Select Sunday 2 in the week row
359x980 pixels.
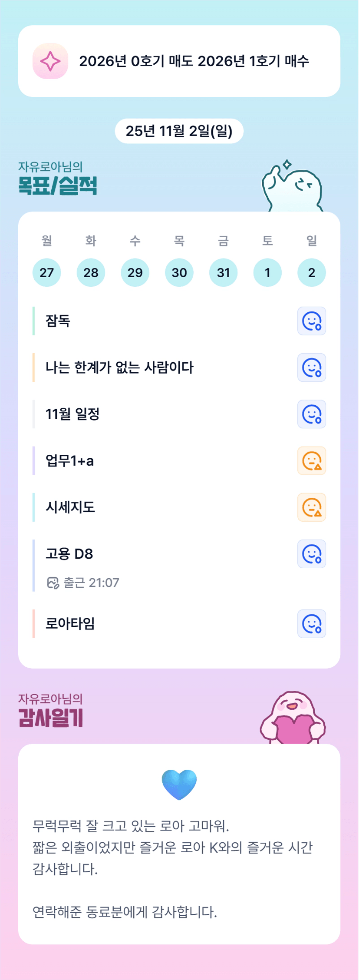pos(312,273)
